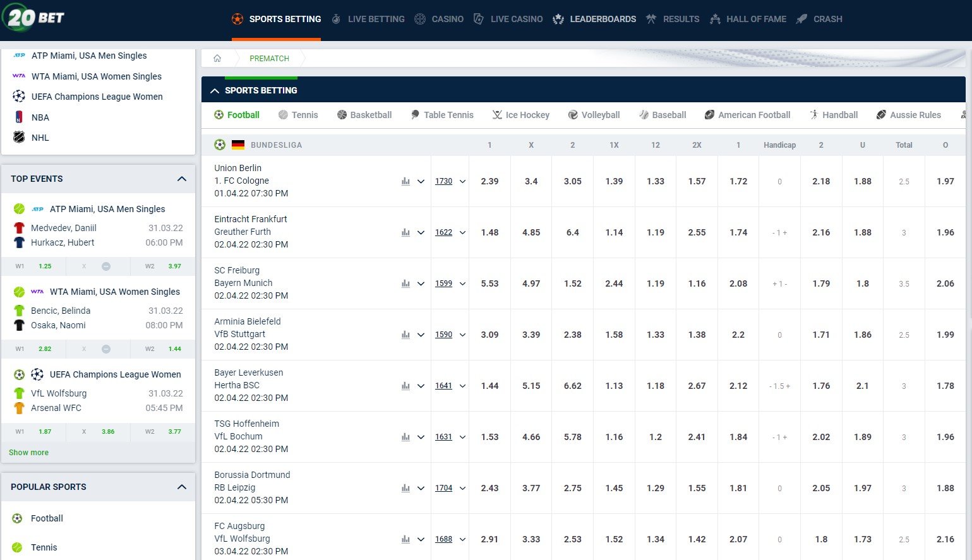
Task: Open Football in Popular Sports
Action: point(47,518)
